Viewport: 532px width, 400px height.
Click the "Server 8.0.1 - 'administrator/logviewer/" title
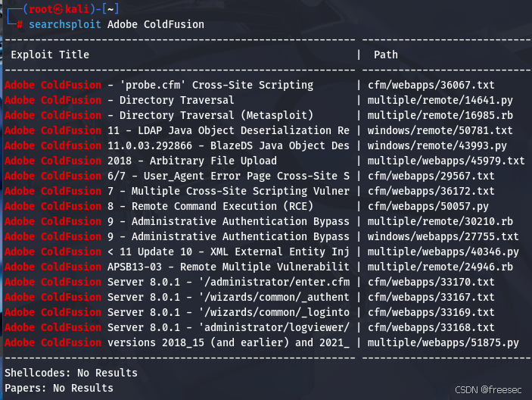click(x=229, y=327)
